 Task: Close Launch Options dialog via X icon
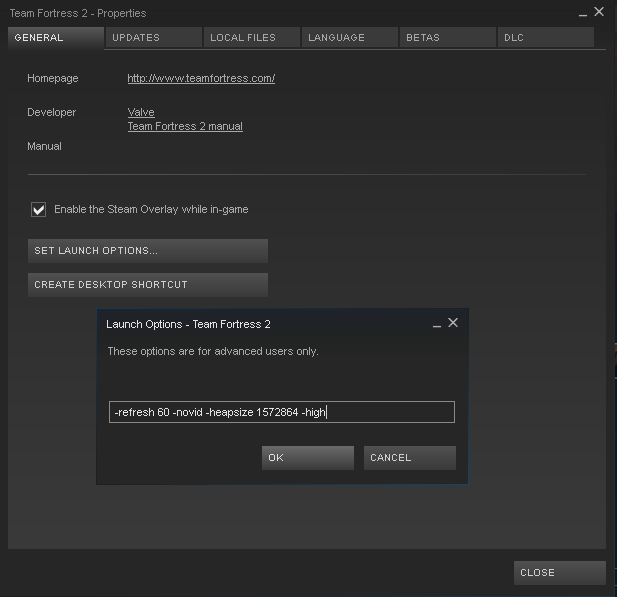tap(453, 323)
